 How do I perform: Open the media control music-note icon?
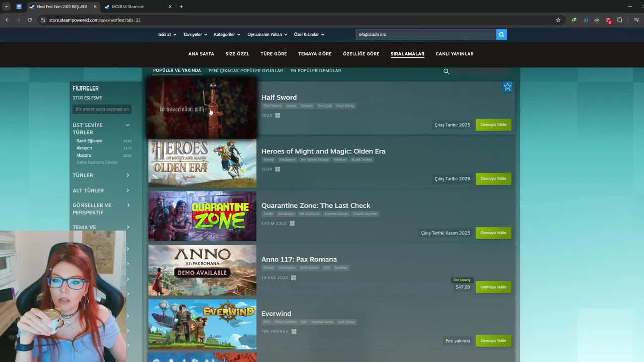(x=636, y=20)
